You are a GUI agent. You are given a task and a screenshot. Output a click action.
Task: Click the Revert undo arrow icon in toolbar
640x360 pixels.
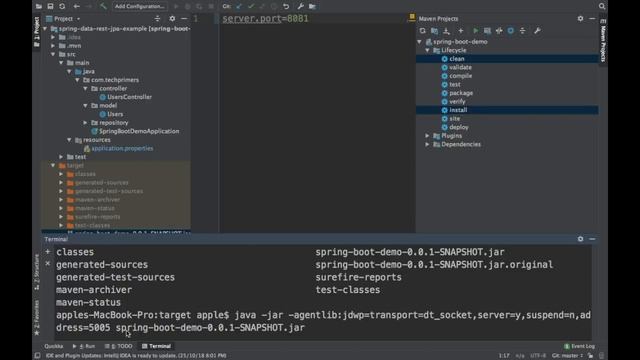286,6
